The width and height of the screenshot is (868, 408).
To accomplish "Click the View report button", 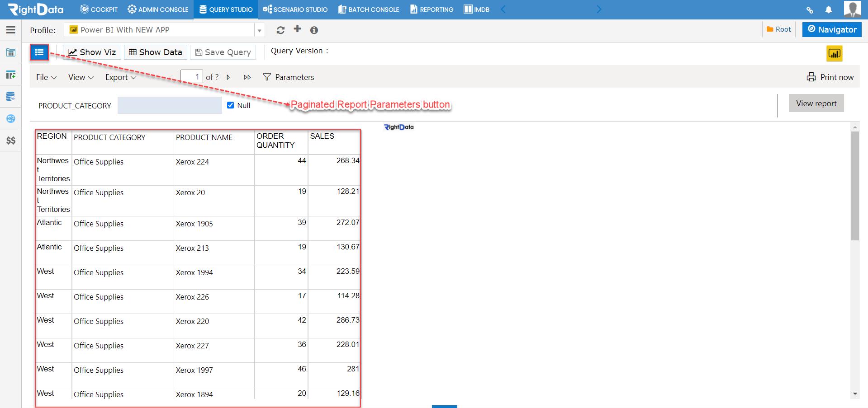I will tap(816, 103).
